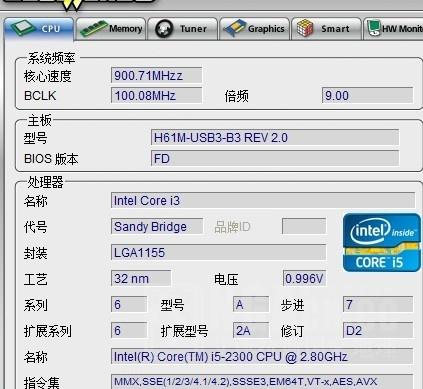The width and height of the screenshot is (423, 389).
Task: Click the motherboard model H61M-USB3-B3 REV 2.0
Action: pyautogui.click(x=275, y=137)
